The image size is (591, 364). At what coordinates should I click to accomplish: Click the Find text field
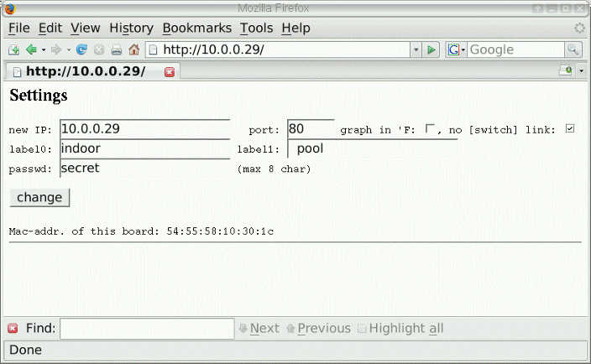pyautogui.click(x=147, y=328)
